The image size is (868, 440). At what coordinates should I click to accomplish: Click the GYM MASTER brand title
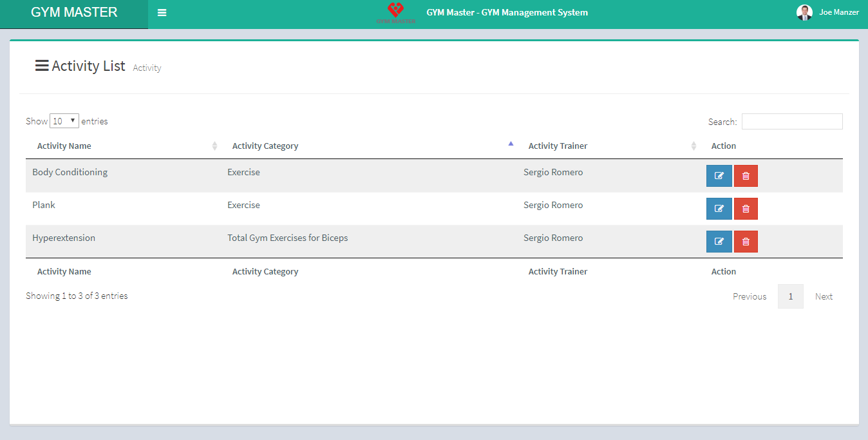click(x=74, y=13)
